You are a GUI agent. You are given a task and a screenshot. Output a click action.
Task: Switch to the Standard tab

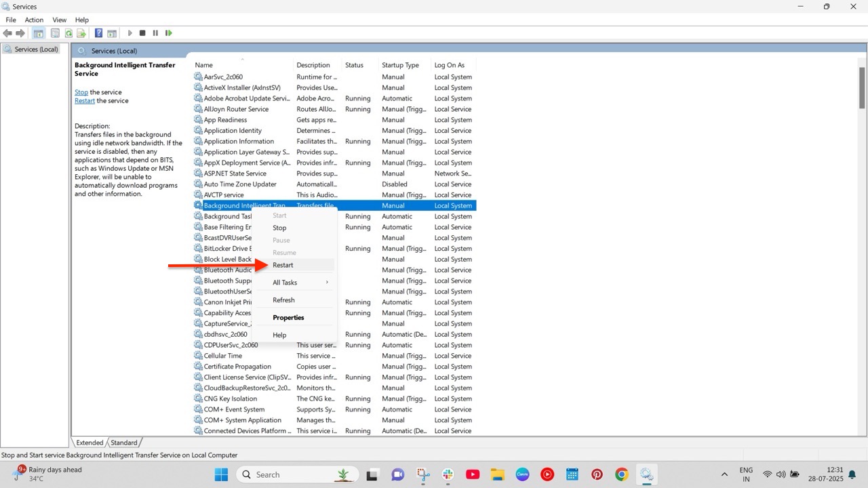[x=124, y=442]
